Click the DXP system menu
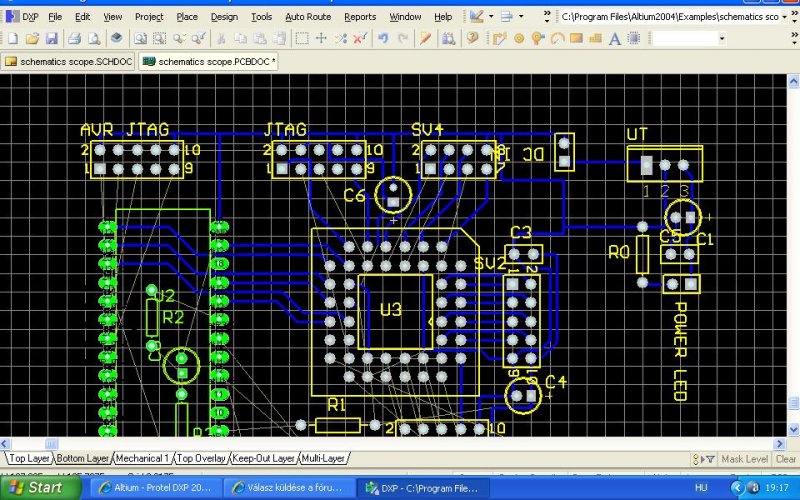Screen dimensions: 800x500 [23, 17]
